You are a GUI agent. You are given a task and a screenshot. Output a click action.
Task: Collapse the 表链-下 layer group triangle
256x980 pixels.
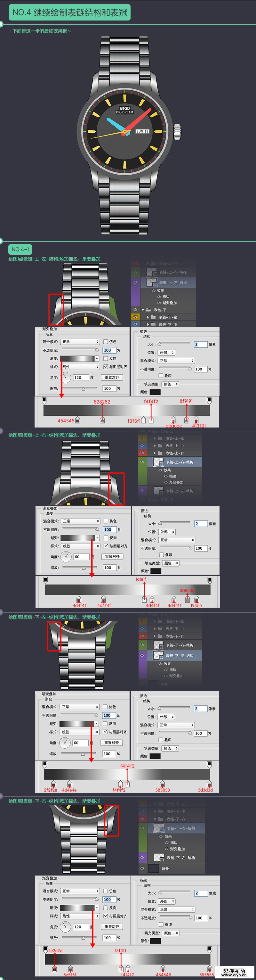point(143,310)
